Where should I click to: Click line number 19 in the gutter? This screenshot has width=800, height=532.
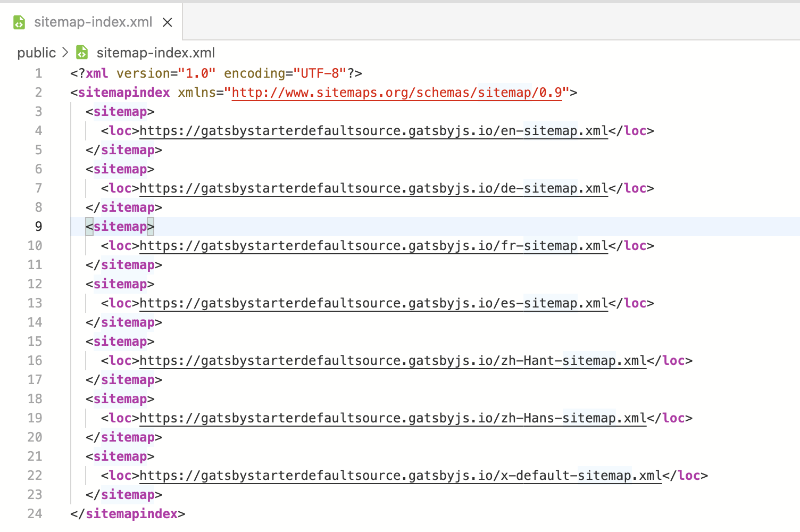pos(35,418)
